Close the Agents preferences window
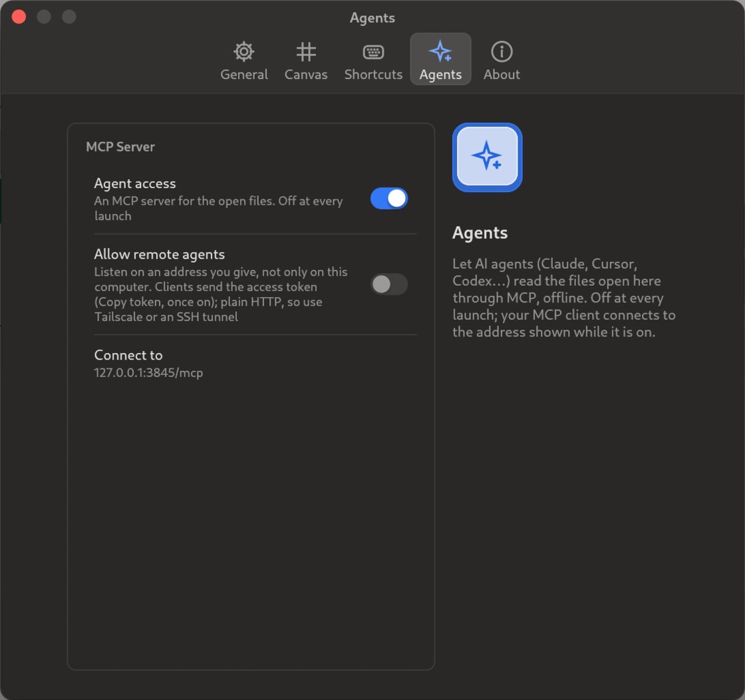 tap(19, 17)
